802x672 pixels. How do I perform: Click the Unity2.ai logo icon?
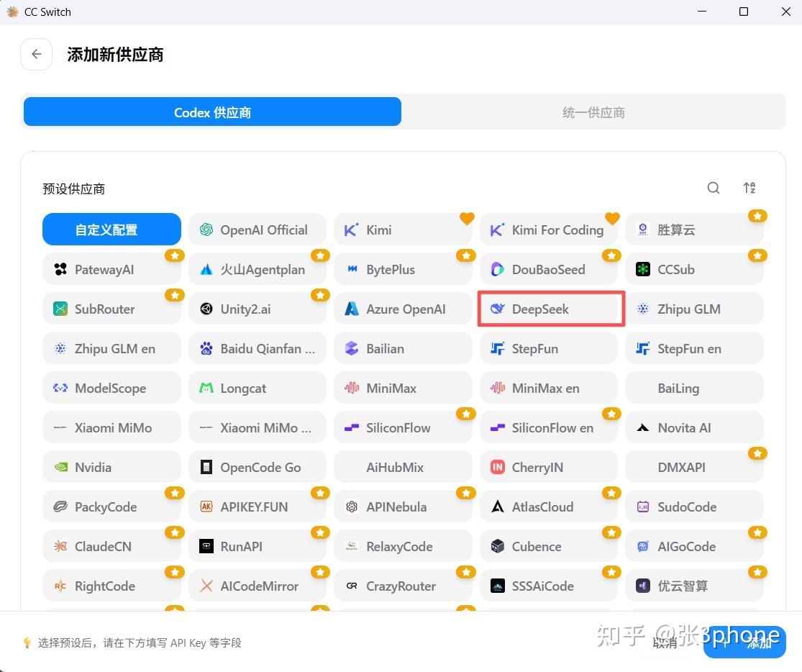pyautogui.click(x=206, y=309)
